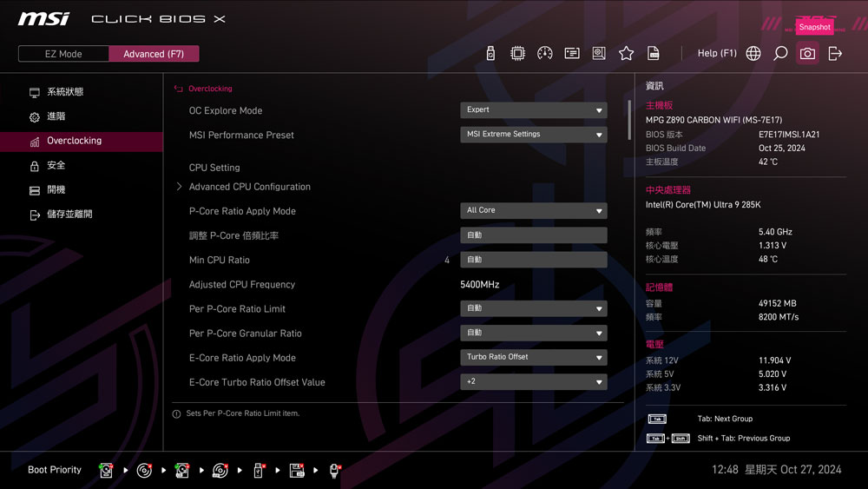Viewport: 868px width, 489px height.
Task: Click Help (F1)
Action: [x=717, y=53]
